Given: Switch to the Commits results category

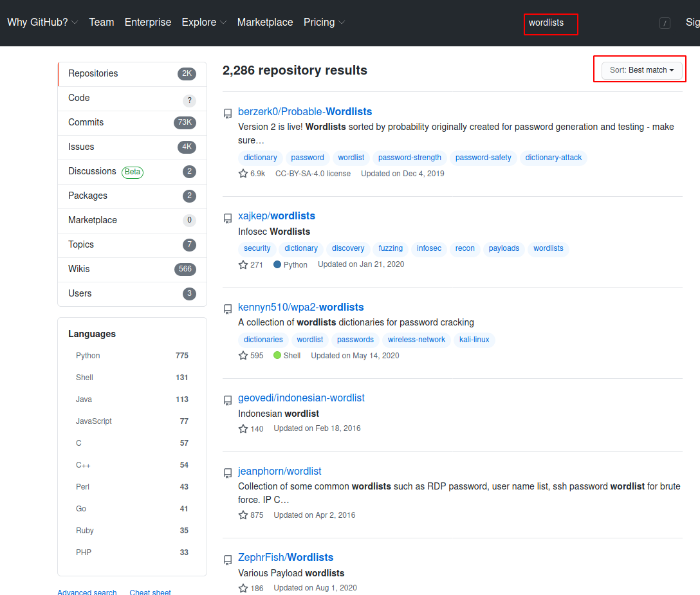Looking at the screenshot, I should (86, 122).
